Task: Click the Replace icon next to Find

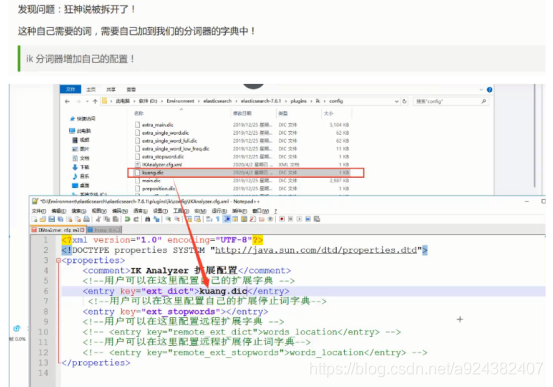Action: (x=157, y=219)
